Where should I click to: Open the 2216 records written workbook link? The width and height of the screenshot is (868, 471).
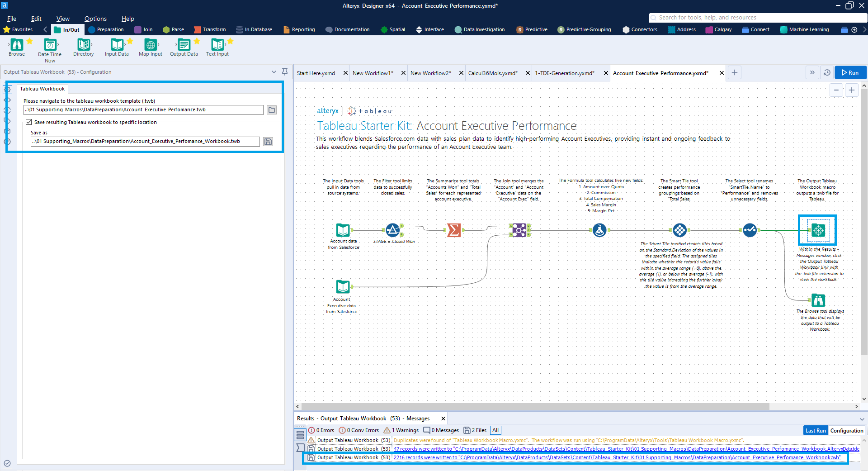coord(615,457)
